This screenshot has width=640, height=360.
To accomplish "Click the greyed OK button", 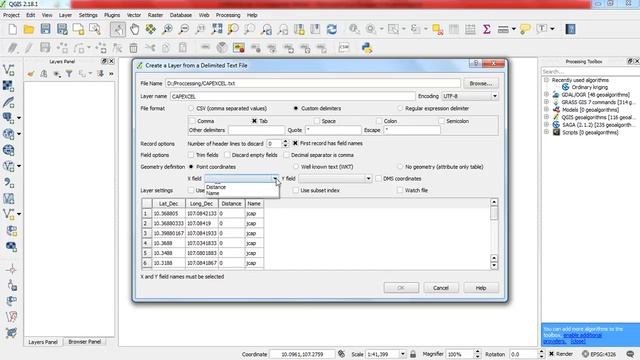I will point(401,288).
